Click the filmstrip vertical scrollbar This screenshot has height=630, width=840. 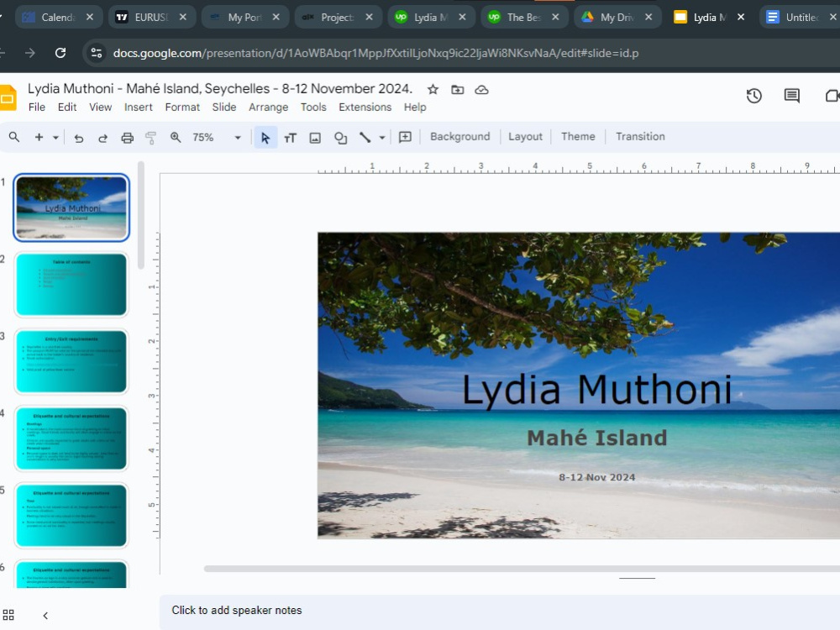141,215
